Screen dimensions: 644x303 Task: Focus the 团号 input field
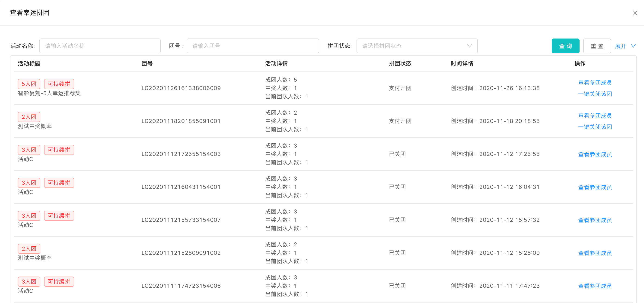point(252,46)
